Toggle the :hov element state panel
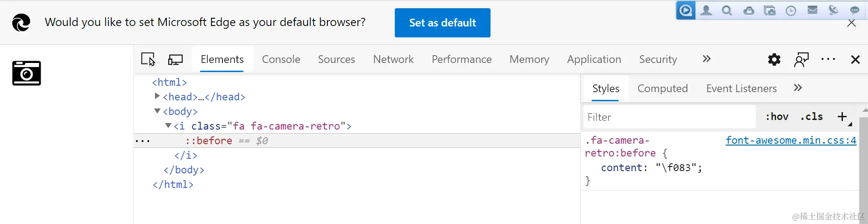 [x=777, y=117]
